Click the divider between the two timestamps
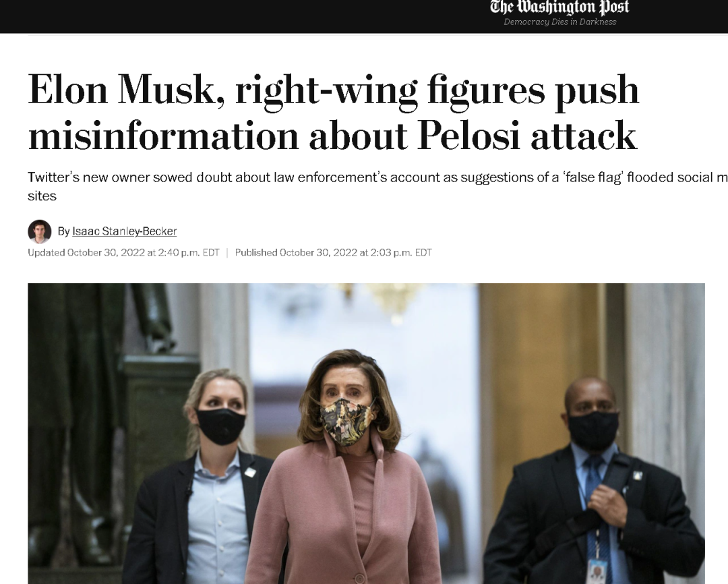Screen dimensions: 728x584 (x=227, y=253)
